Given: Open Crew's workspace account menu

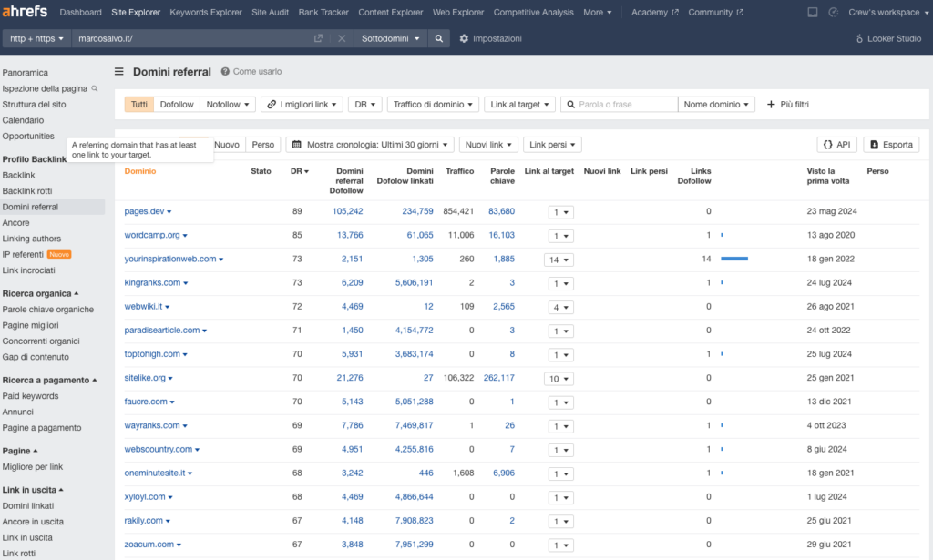Looking at the screenshot, I should [x=887, y=12].
